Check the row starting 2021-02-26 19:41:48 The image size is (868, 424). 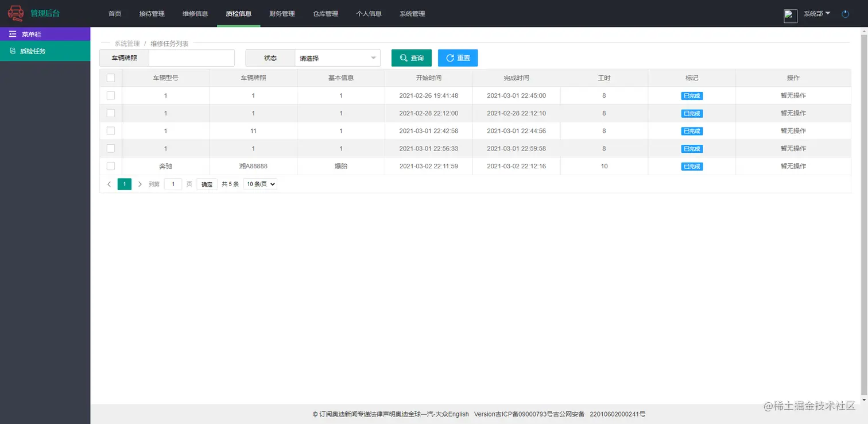click(x=111, y=95)
